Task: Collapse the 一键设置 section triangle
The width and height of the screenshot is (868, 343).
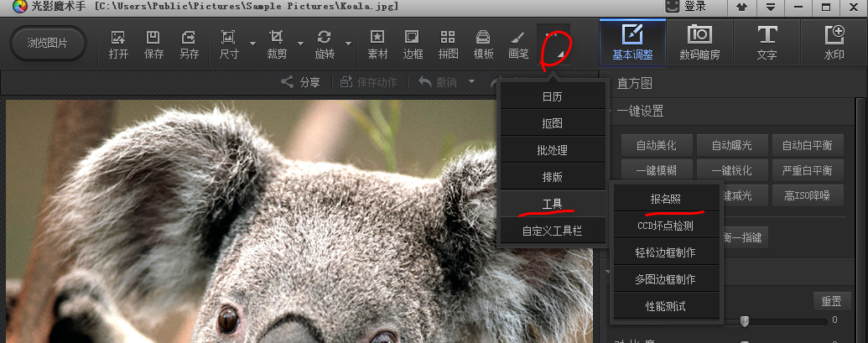Action: [x=610, y=112]
